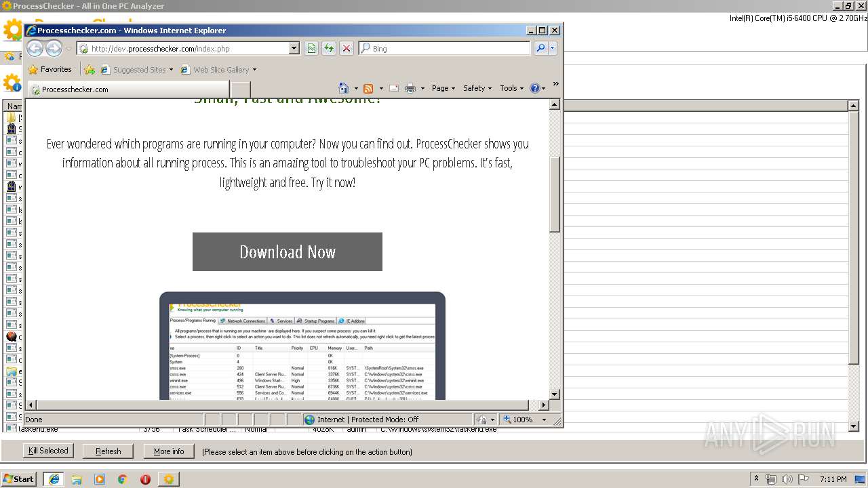Click the red Stop loading icon
The height and width of the screenshot is (488, 868).
(x=347, y=49)
